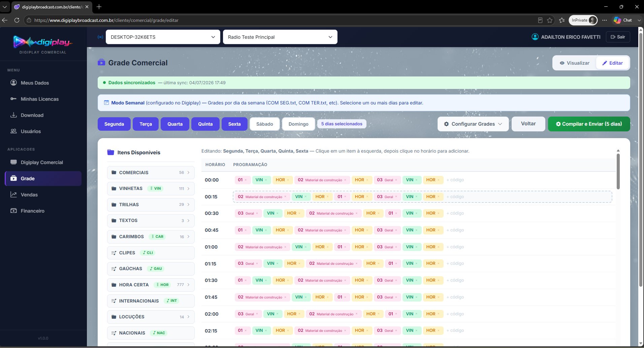Viewport: 644px width, 348px height.
Task: Click the Voltar button
Action: tap(528, 124)
